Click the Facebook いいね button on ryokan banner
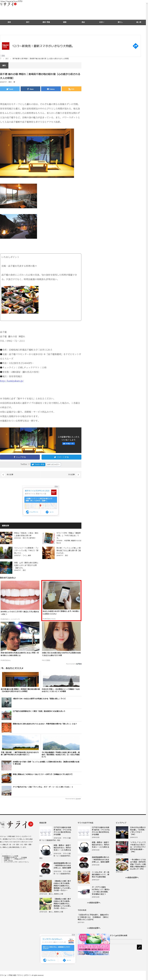The image size is (148, 980). click(68, 443)
